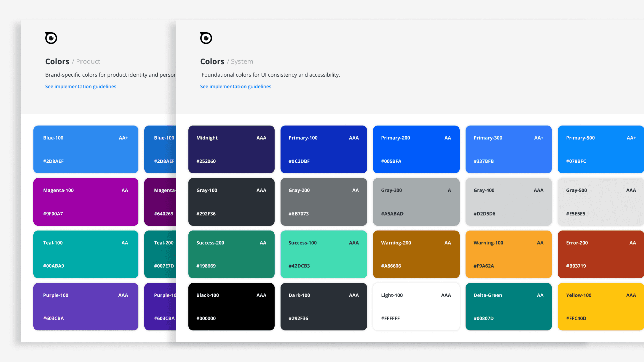Image resolution: width=644 pixels, height=362 pixels.
Task: Select the Error-200 swatch
Action: click(x=601, y=254)
